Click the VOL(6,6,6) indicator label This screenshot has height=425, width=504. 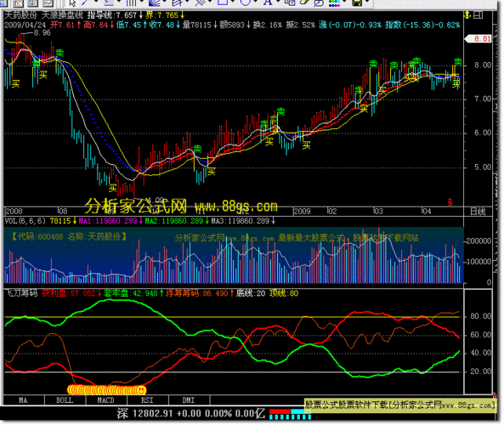point(25,221)
